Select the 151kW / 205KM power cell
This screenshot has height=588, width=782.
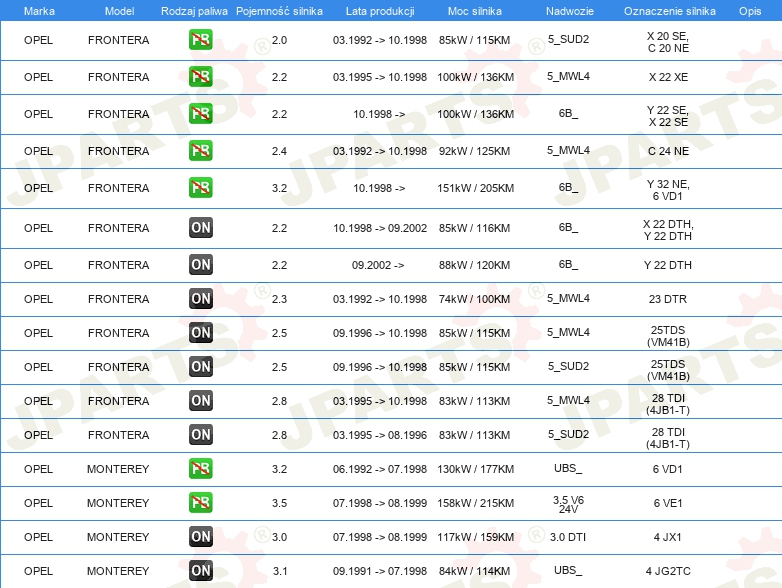(x=476, y=188)
